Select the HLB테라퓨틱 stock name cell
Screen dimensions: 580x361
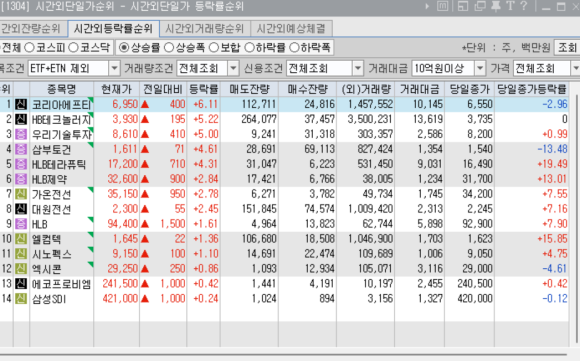pyautogui.click(x=61, y=164)
